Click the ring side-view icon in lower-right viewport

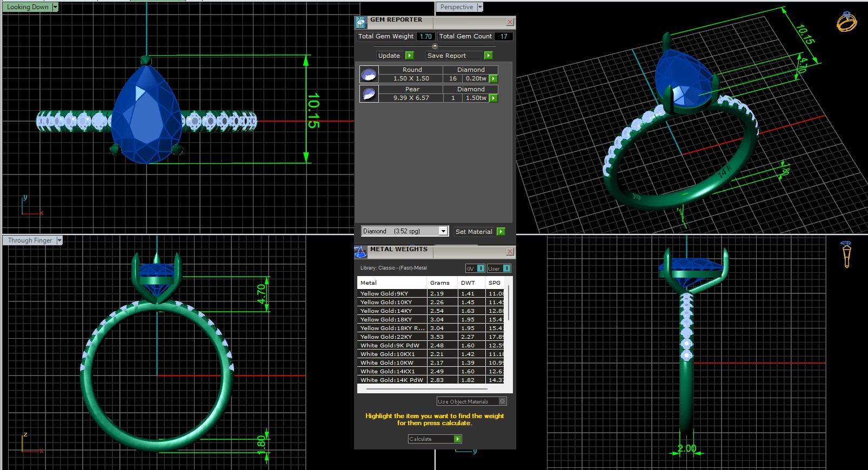tap(846, 254)
